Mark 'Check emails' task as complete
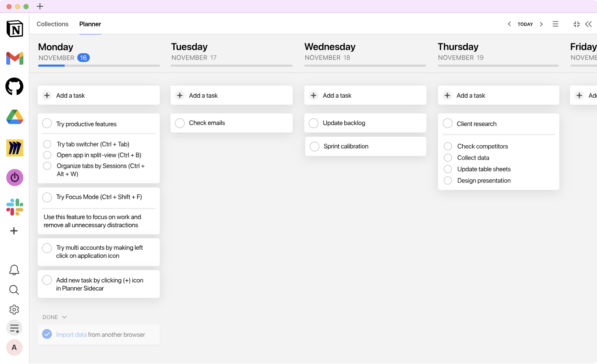Image resolution: width=597 pixels, height=364 pixels. (x=180, y=123)
